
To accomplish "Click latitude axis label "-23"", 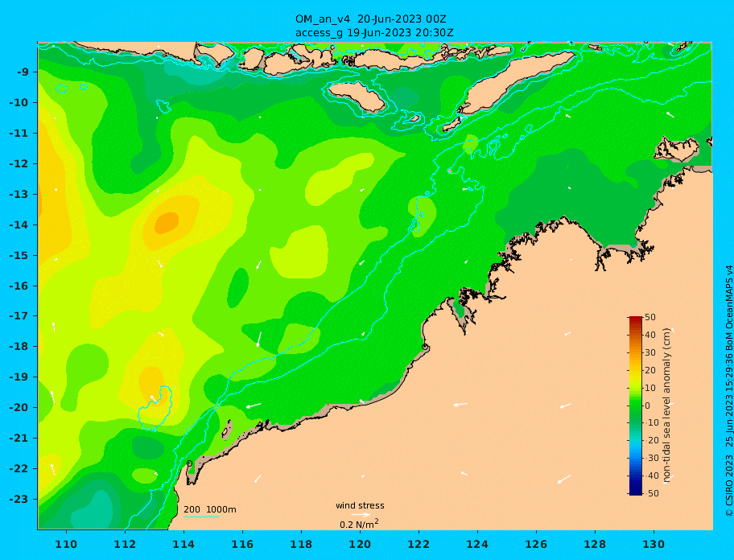I will tap(19, 499).
